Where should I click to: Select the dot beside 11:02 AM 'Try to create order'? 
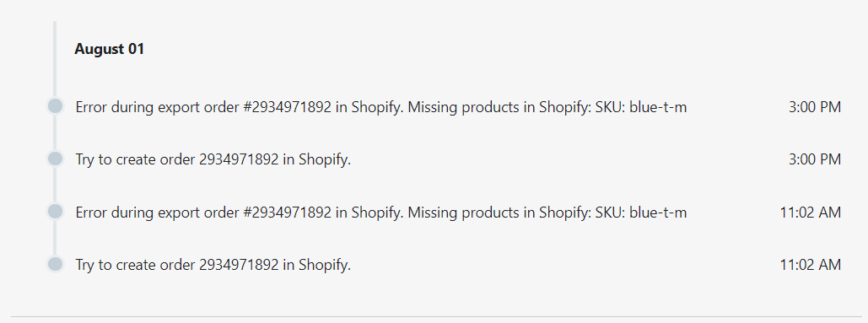click(55, 264)
